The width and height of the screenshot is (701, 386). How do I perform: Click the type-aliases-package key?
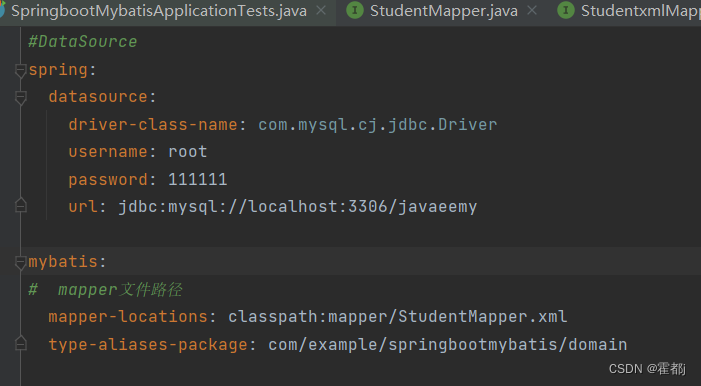[x=148, y=345]
